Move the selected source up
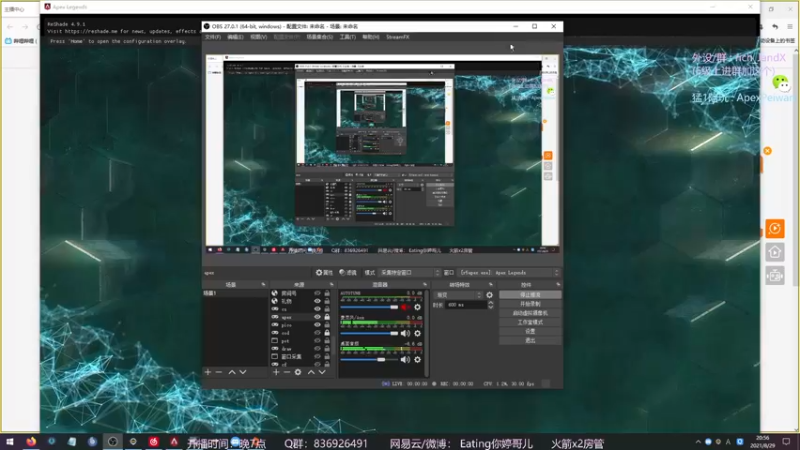Viewport: 800px width, 450px height. [x=311, y=372]
